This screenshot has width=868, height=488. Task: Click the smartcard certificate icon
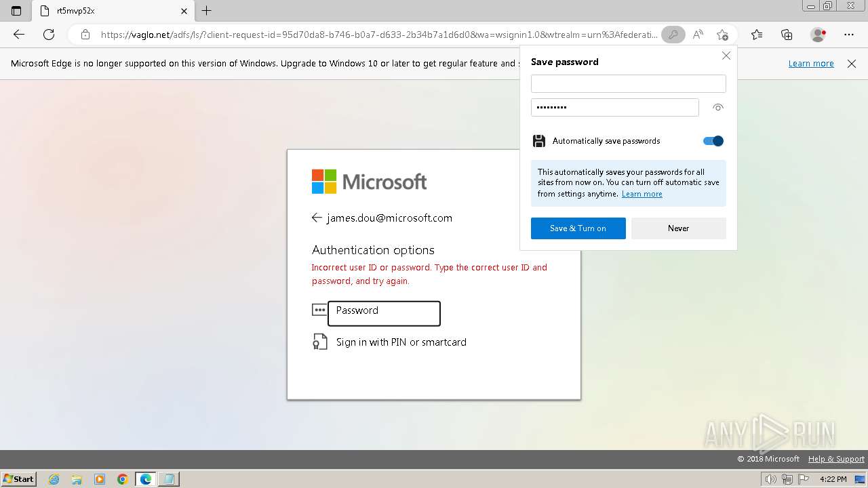319,342
